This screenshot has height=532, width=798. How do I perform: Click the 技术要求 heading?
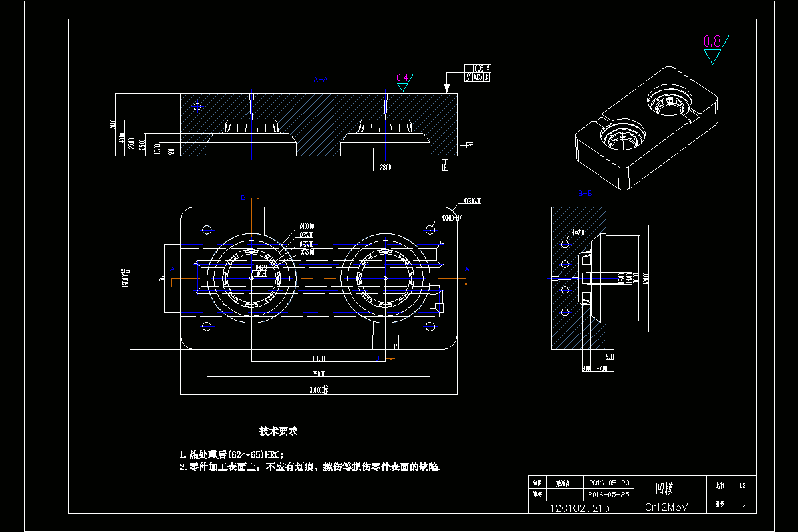click(x=279, y=431)
